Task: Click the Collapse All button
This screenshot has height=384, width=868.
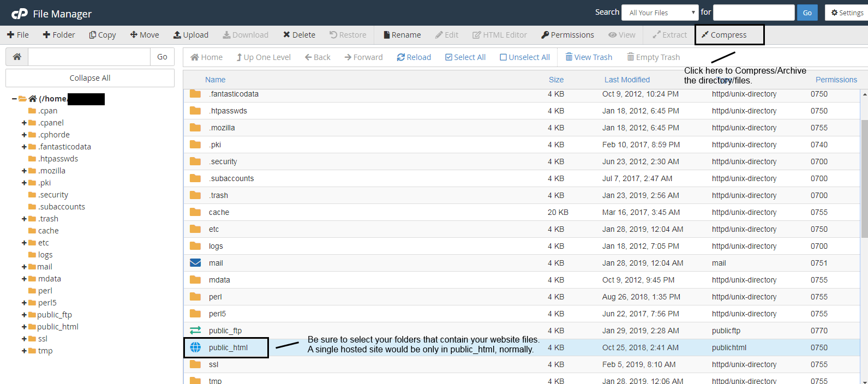Action: (90, 78)
